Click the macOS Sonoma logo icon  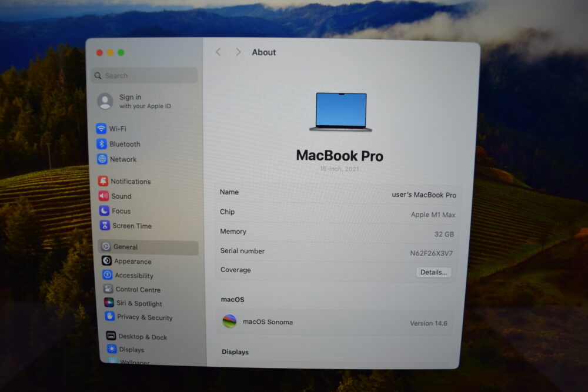pos(229,321)
